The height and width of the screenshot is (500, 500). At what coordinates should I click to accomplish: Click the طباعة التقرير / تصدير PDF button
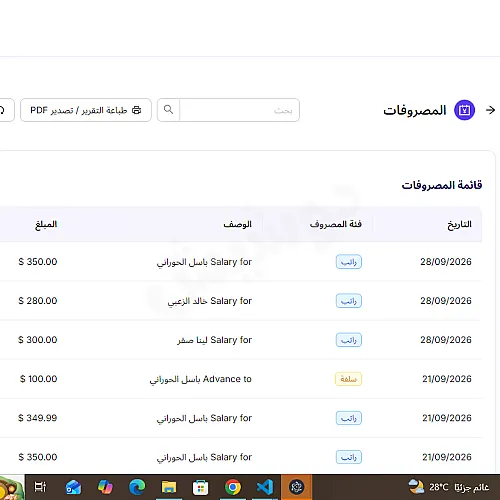click(x=86, y=110)
